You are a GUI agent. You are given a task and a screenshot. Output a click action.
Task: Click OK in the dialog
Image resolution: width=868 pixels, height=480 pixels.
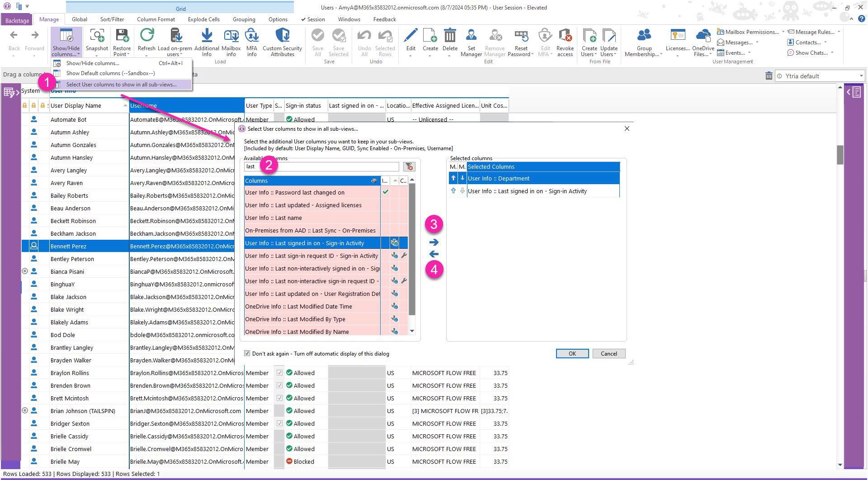(572, 354)
